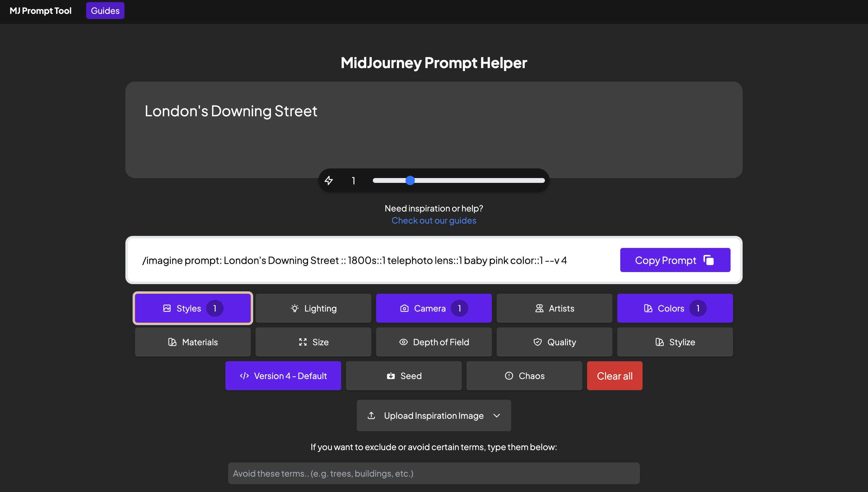Open the Version 4 - Default selector
Viewport: 868px width, 492px height.
[283, 375]
